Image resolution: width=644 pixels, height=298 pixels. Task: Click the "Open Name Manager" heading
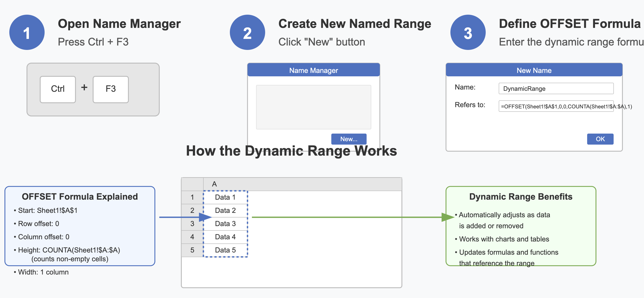click(119, 24)
